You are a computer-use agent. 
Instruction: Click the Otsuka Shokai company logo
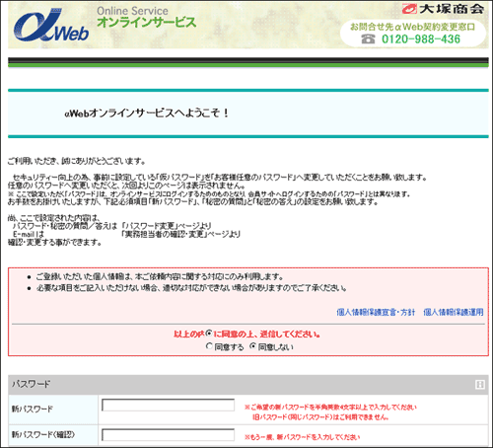tap(443, 9)
